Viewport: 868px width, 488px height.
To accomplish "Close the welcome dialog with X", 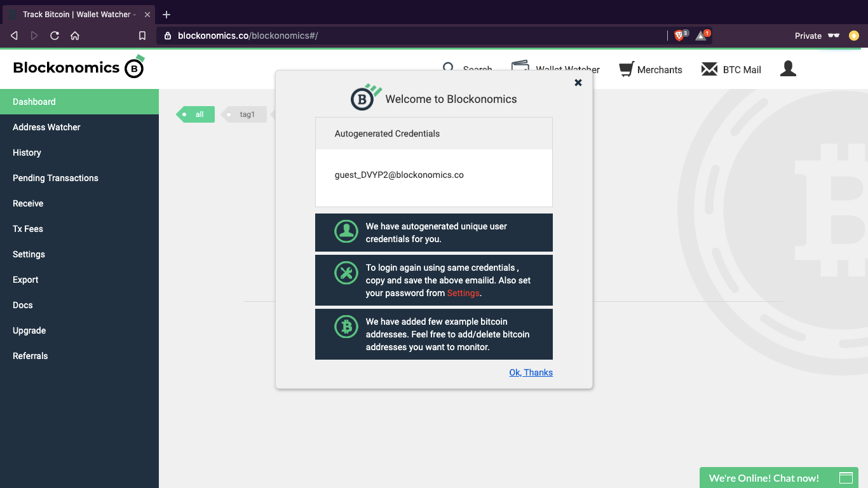I will (578, 83).
